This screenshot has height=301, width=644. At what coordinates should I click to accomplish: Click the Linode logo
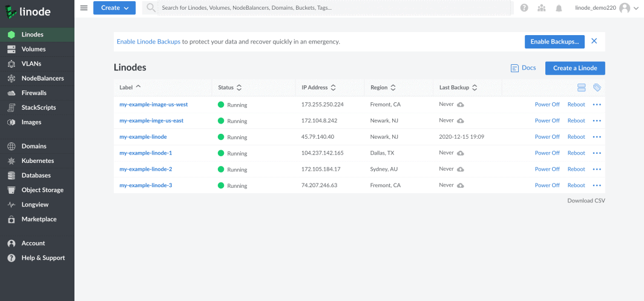[28, 12]
